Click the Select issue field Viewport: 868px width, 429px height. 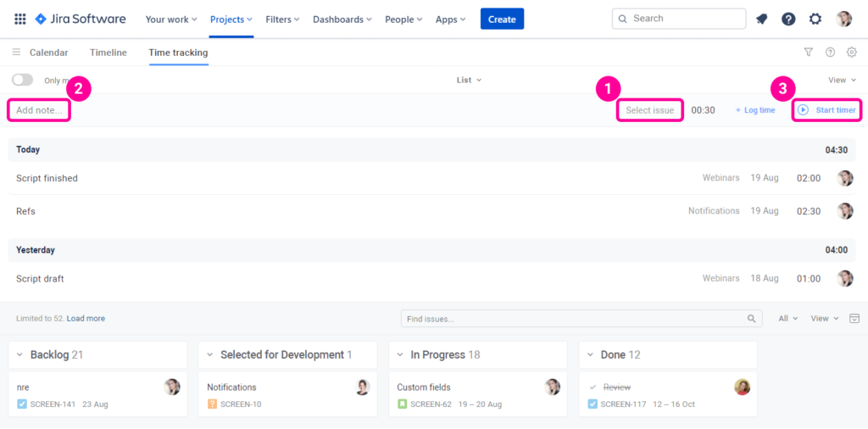[650, 110]
